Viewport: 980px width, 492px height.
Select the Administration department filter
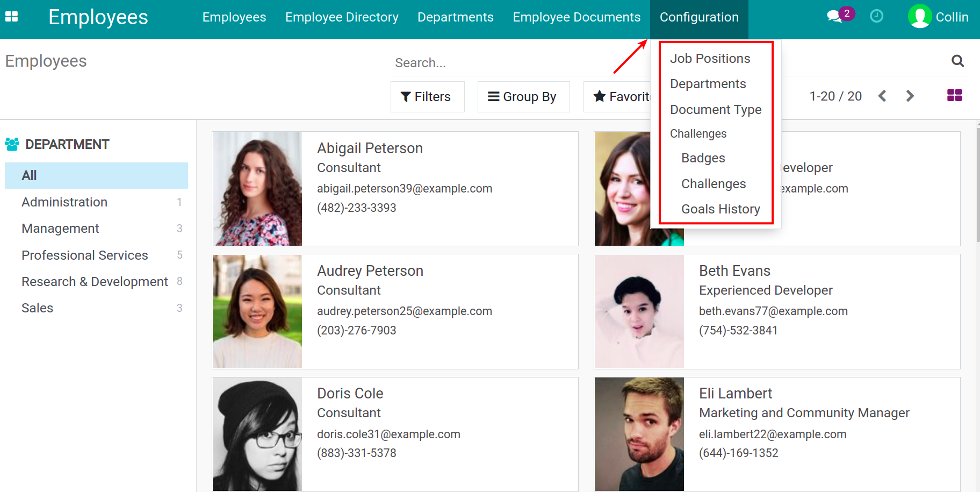64,202
